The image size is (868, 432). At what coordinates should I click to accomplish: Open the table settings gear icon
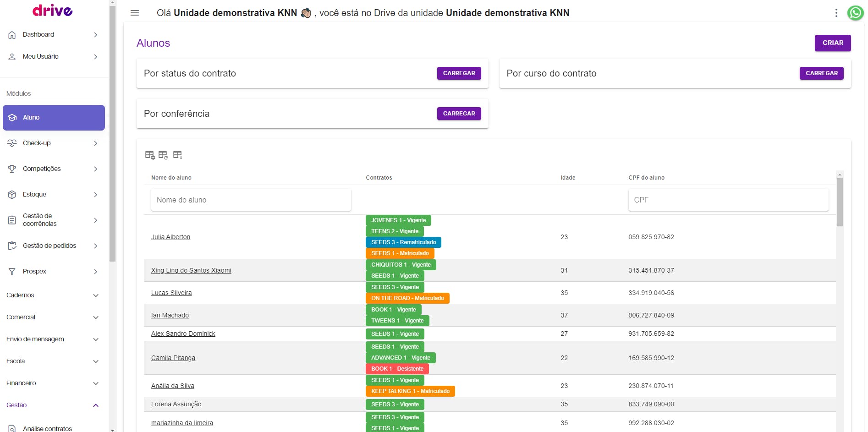click(x=150, y=155)
